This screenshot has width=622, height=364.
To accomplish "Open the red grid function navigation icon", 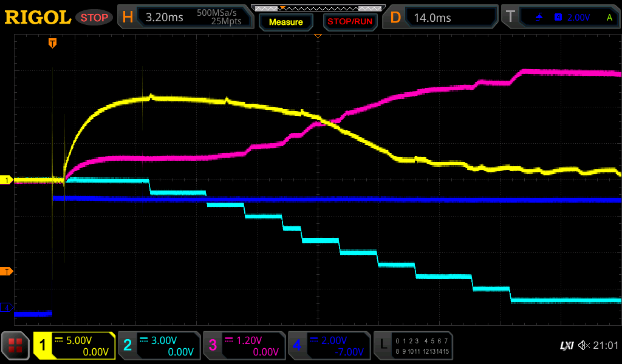I will 16,346.
